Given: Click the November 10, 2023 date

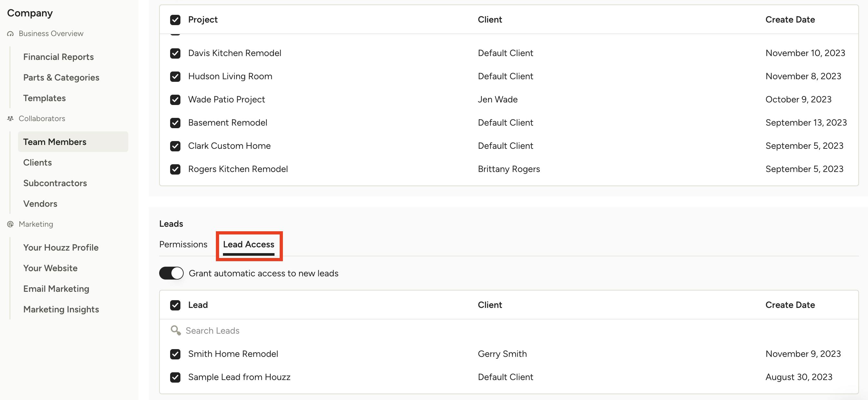Looking at the screenshot, I should click(805, 53).
